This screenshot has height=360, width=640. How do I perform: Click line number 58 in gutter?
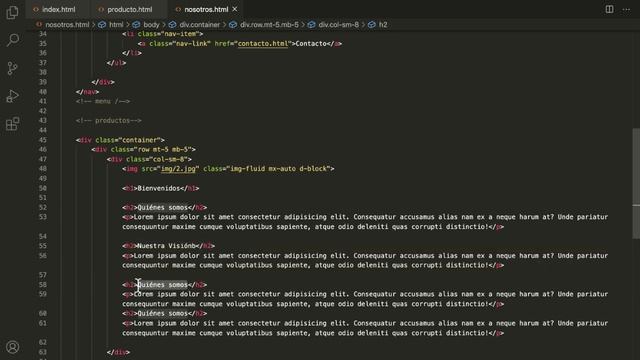point(43,284)
